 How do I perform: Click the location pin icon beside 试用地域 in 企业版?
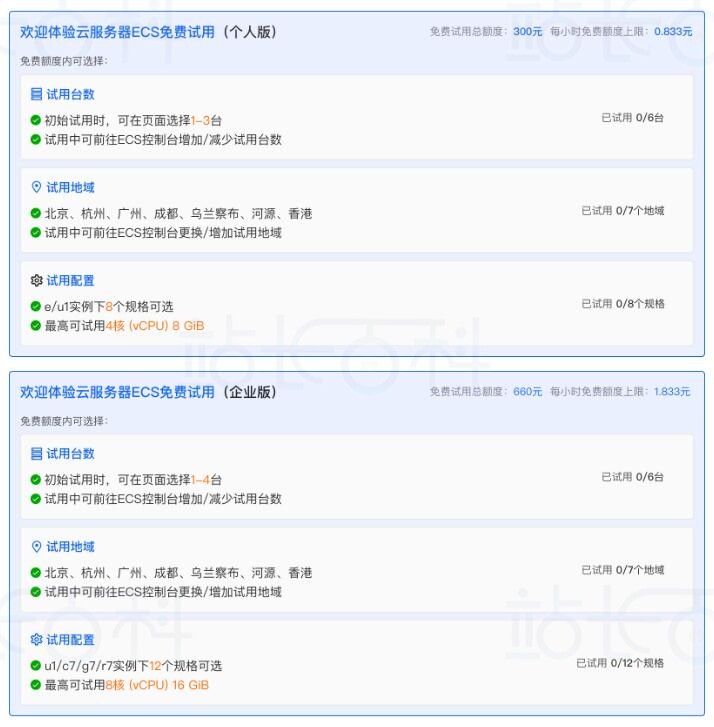coord(36,547)
